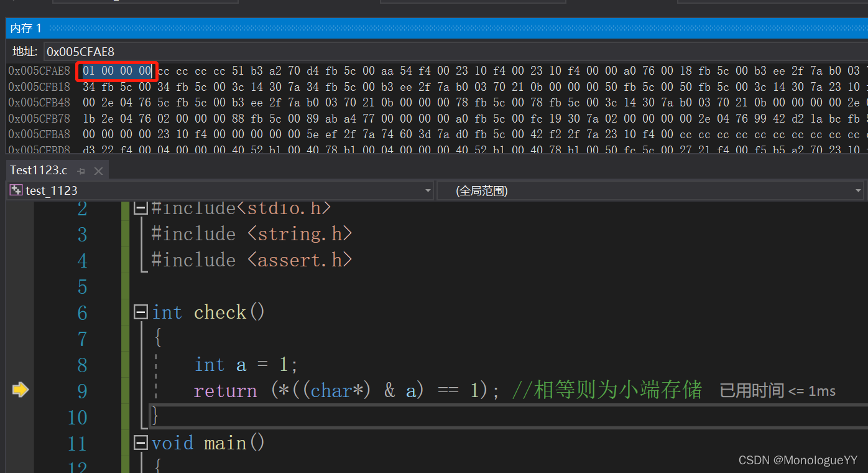Click memory row address 0x005CFB78
This screenshot has height=473, width=868.
pyautogui.click(x=39, y=118)
